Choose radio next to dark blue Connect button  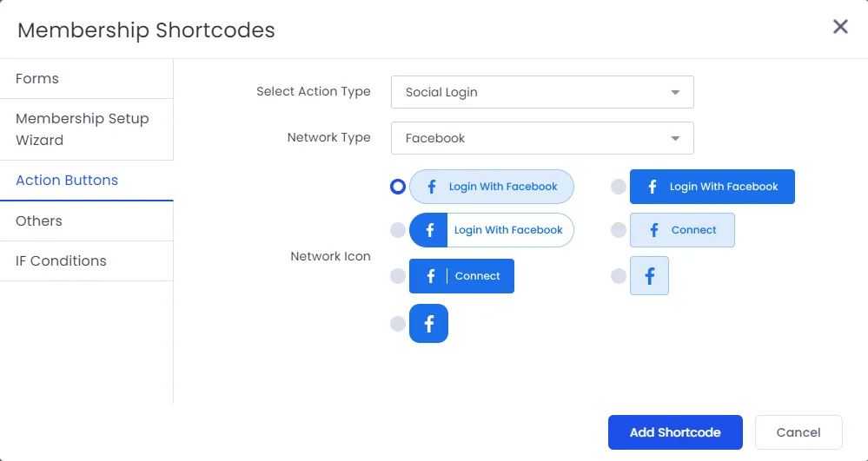(398, 276)
